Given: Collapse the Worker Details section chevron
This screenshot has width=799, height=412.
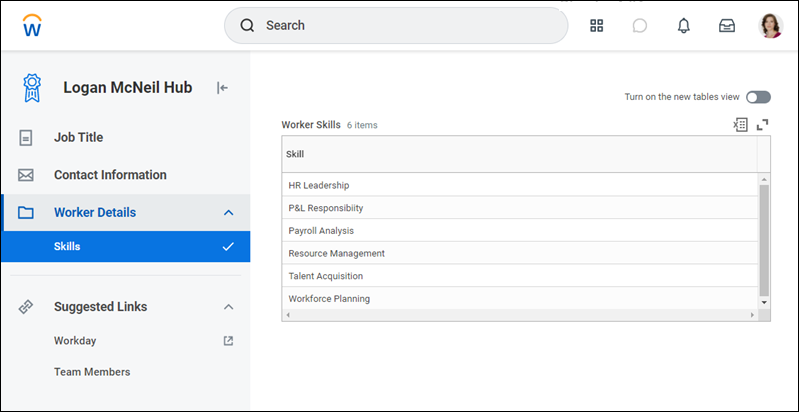Looking at the screenshot, I should pos(229,213).
